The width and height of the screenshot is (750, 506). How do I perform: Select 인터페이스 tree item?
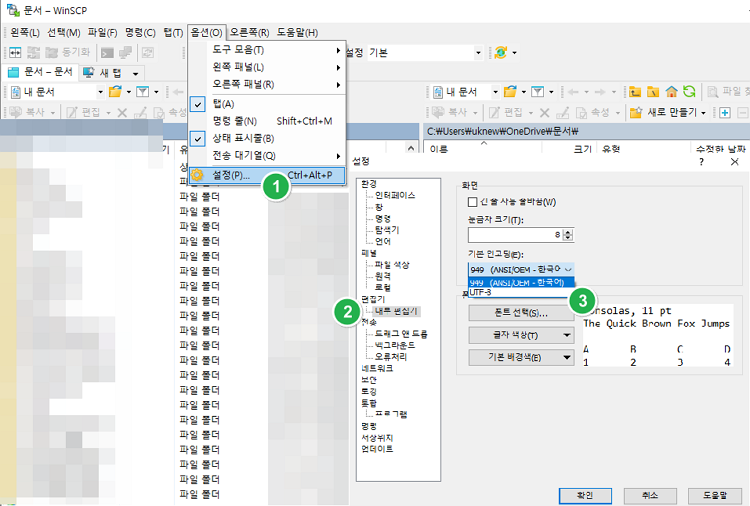pos(395,195)
